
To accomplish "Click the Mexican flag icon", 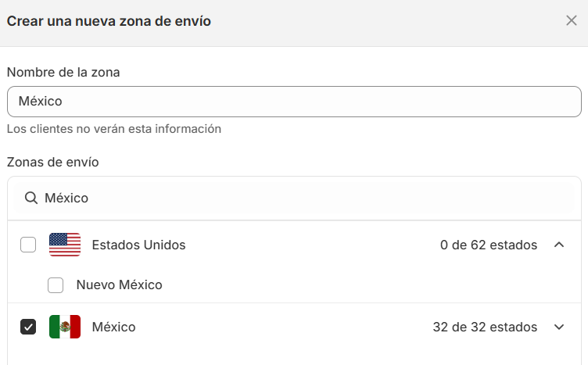I will tap(65, 327).
